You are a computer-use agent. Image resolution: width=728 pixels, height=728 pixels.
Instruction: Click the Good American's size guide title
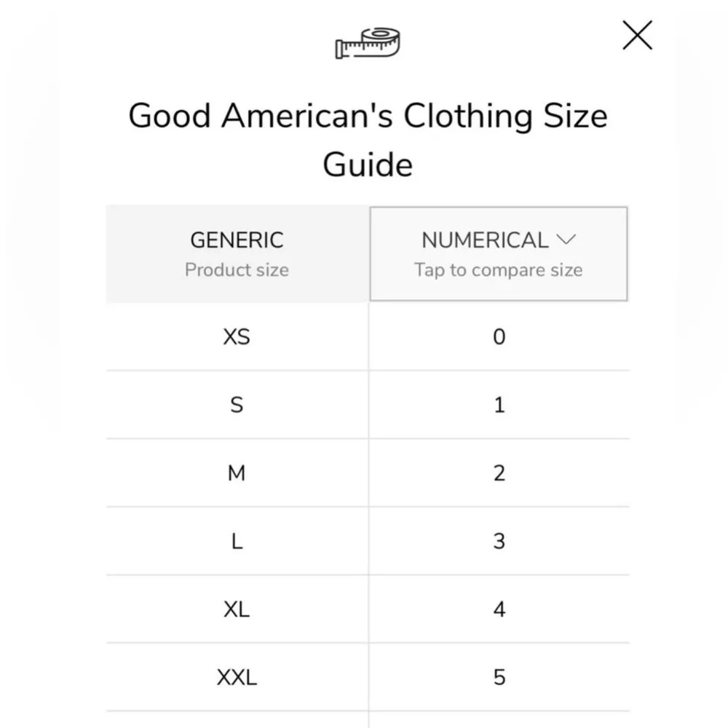[x=368, y=138]
